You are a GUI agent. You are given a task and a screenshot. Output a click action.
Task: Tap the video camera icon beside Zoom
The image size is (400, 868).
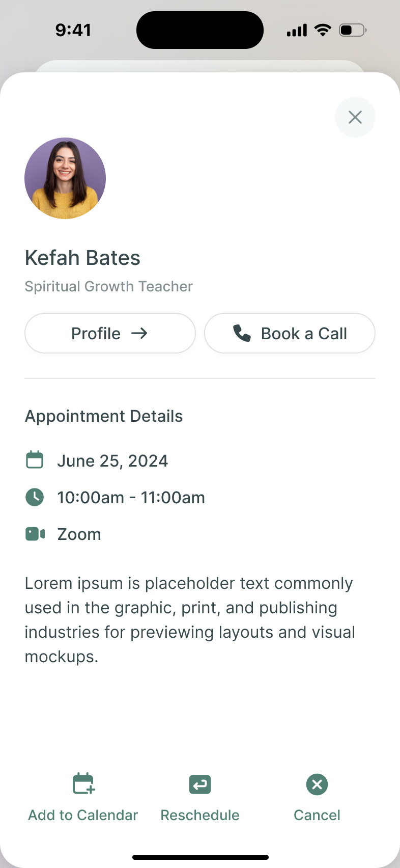point(35,534)
